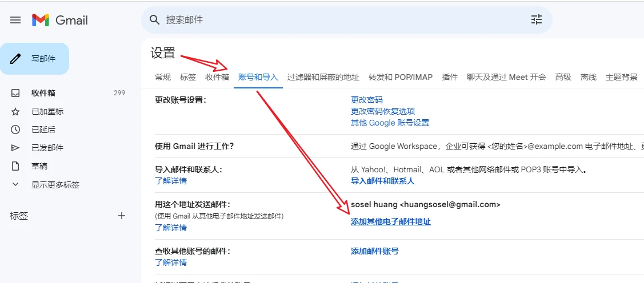
Task: Click the search magnifier icon
Action: (x=154, y=20)
